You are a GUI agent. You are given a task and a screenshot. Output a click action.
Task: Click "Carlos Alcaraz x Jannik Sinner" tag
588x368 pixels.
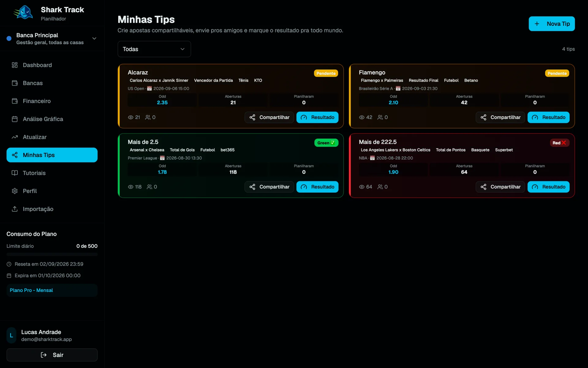tap(159, 80)
